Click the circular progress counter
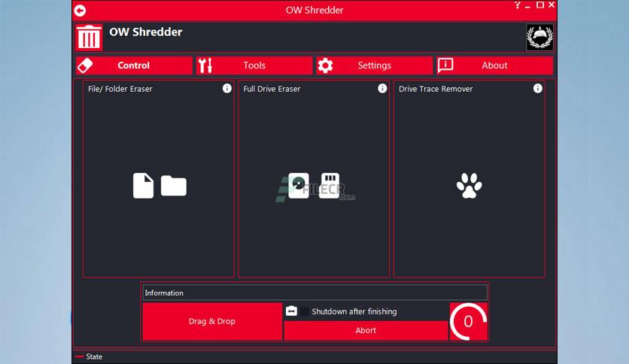This screenshot has width=629, height=364. tap(469, 321)
